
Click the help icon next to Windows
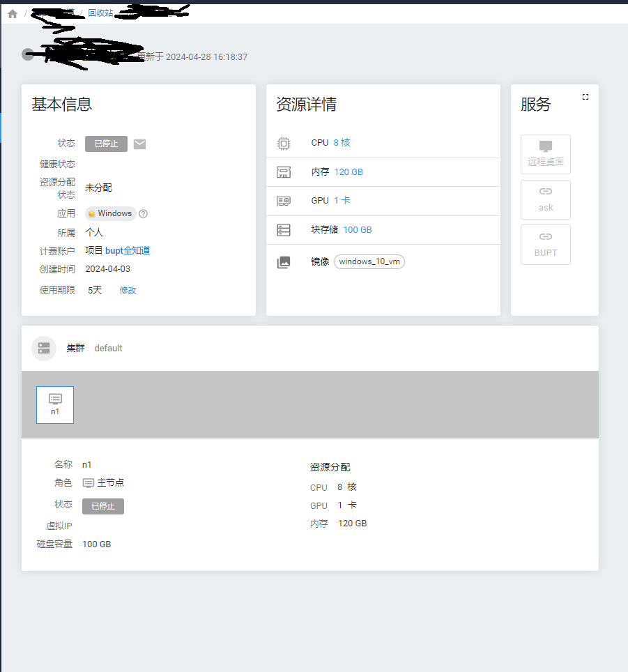[144, 213]
